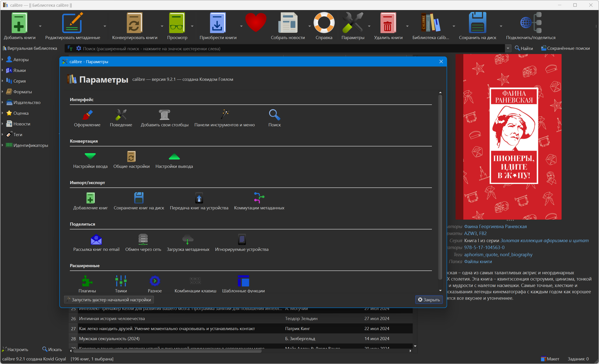This screenshot has width=599, height=364.
Task: Expand the Теги tree node
Action: click(2, 135)
